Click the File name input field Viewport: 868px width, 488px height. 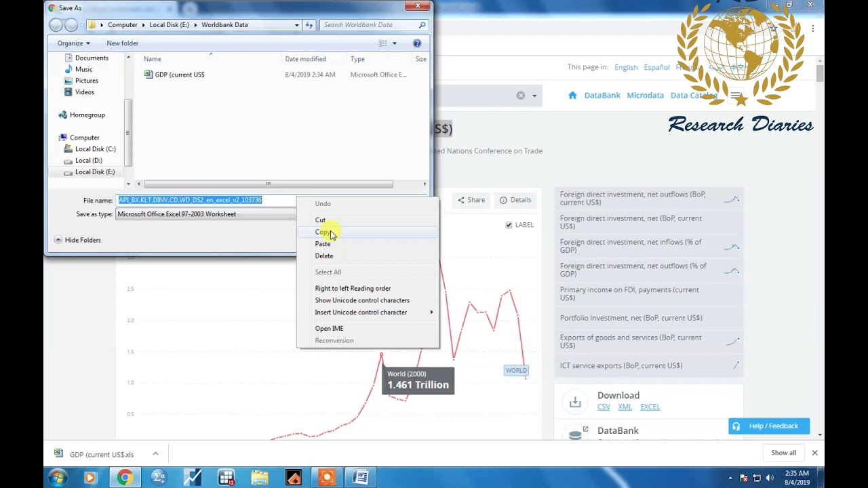pos(206,200)
